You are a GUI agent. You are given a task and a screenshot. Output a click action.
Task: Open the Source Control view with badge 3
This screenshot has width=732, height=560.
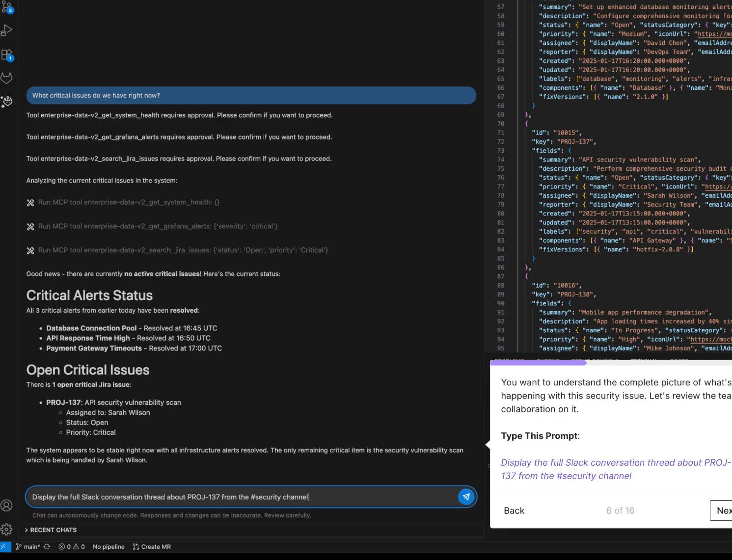7,7
